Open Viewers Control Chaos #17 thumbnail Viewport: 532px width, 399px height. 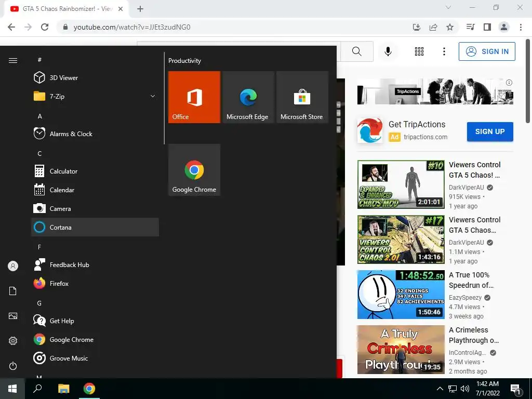click(401, 240)
